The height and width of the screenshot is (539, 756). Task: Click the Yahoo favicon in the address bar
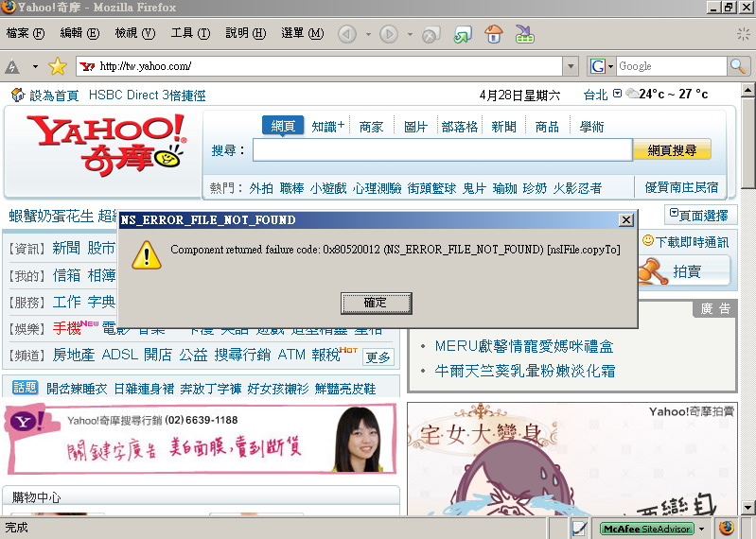[87, 66]
